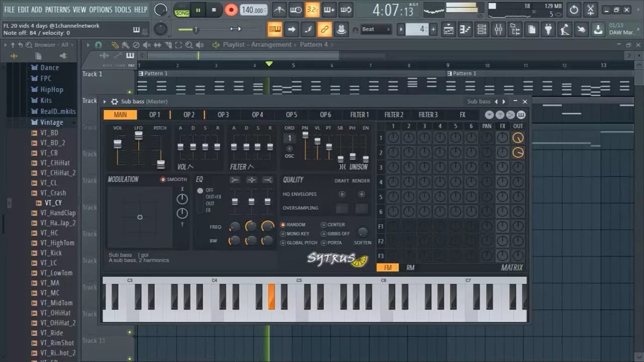The width and height of the screenshot is (644, 362).
Task: Click the pattern number plus button
Action: click(433, 29)
